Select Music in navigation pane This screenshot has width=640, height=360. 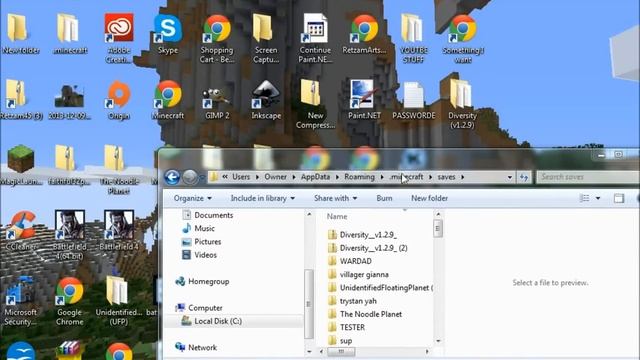[198, 228]
